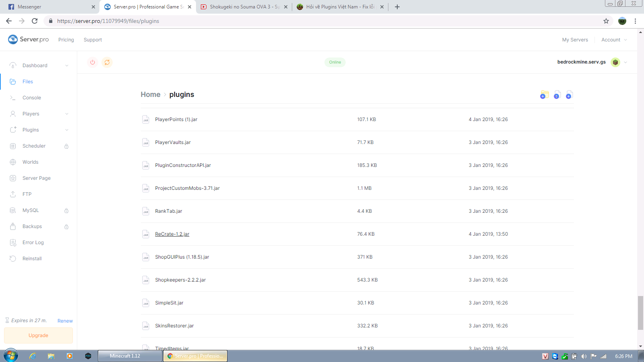644x362 pixels.
Task: Click the Renew link
Action: pos(65,321)
